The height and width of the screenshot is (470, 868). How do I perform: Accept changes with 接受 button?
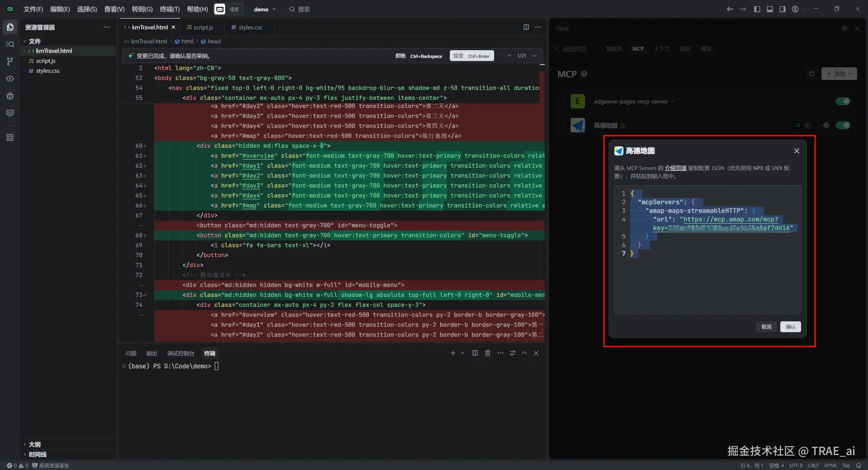[472, 56]
